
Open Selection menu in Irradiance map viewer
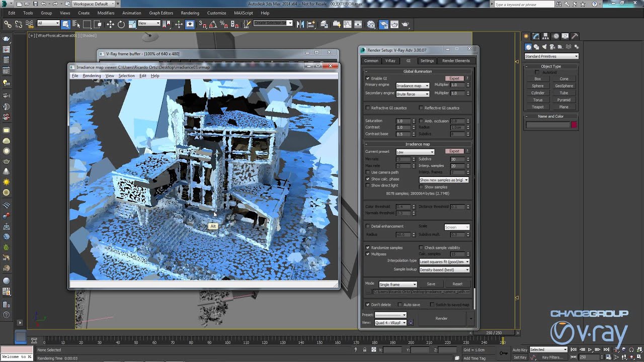click(126, 76)
